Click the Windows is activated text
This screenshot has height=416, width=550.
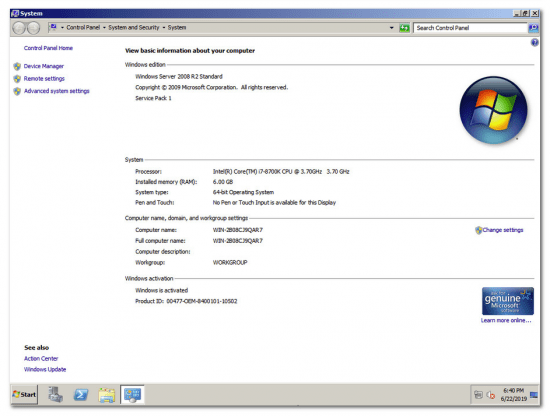162,290
